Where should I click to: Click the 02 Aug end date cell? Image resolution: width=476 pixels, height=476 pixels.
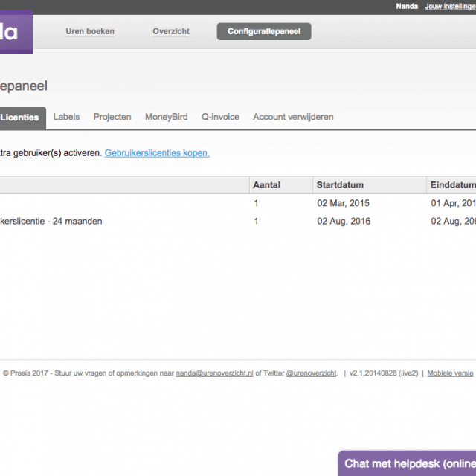tap(453, 222)
